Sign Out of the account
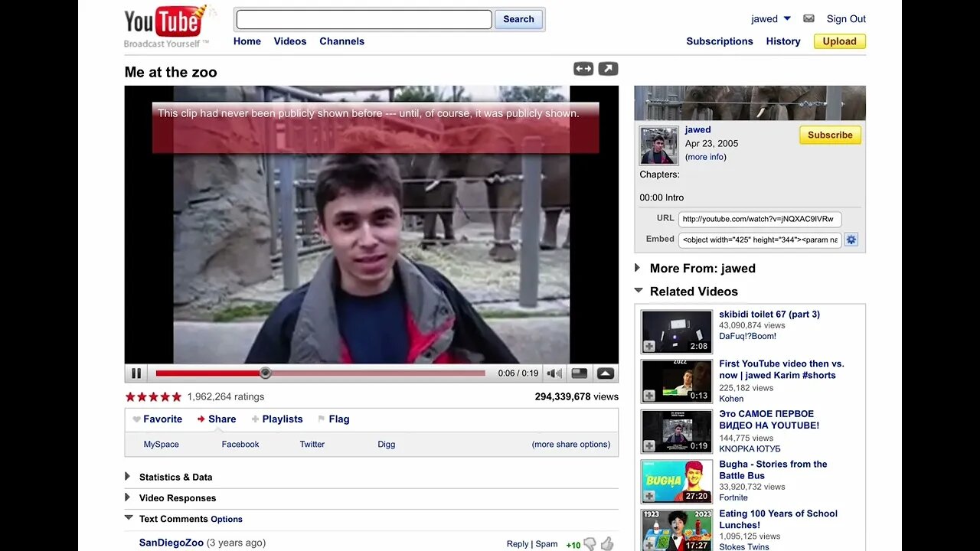Screen dimensions: 980x551 pos(846,19)
